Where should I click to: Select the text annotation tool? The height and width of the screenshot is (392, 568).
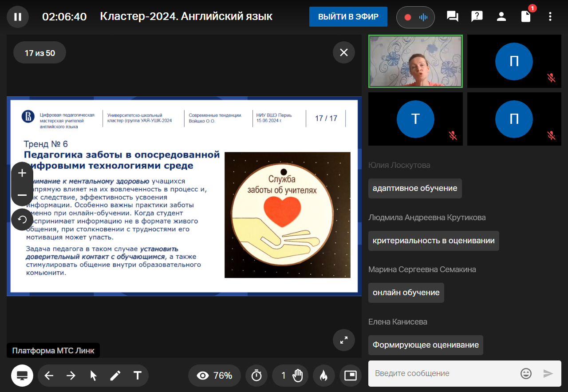[x=138, y=376]
